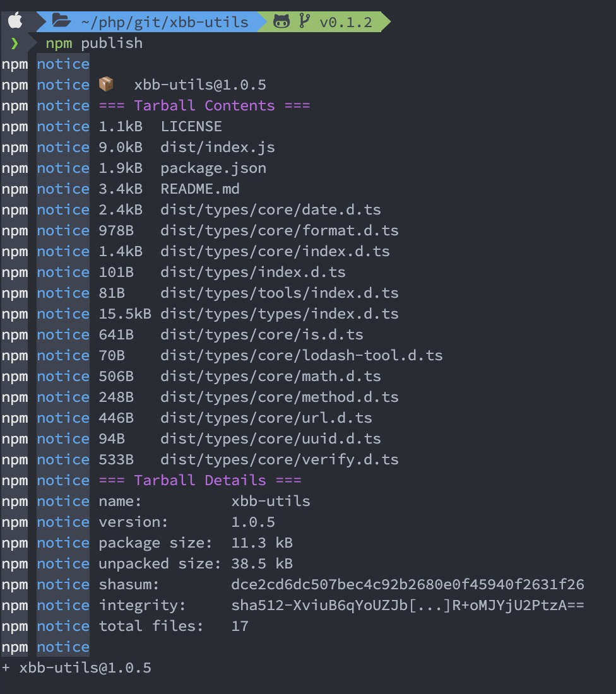
Task: Click the 'Tarball Details' heading
Action: tap(199, 480)
